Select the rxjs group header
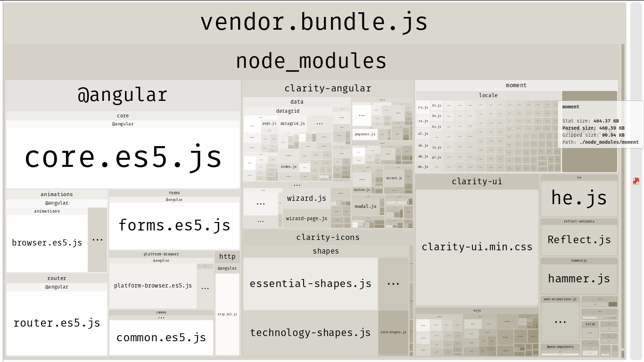Viewport: 644px width, 362px height. [x=477, y=311]
